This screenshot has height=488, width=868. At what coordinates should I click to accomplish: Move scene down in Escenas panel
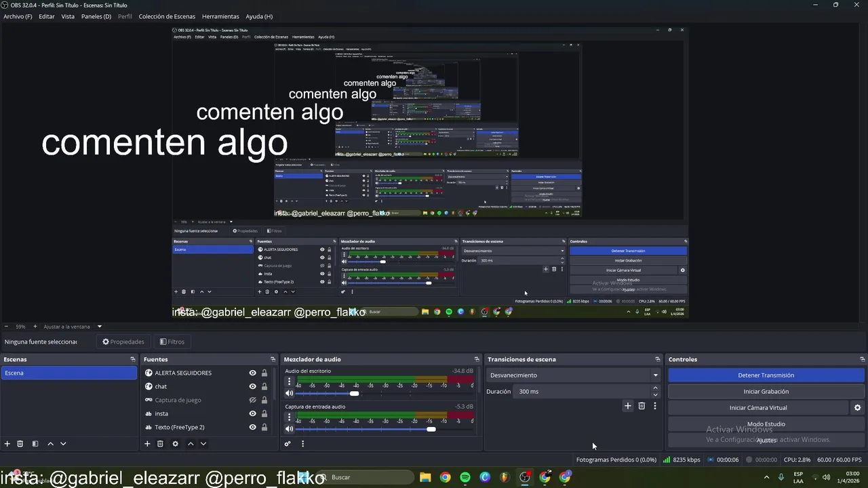[63, 444]
